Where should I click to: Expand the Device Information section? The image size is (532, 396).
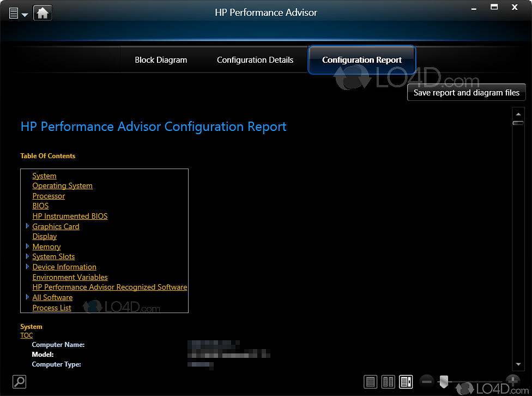[27, 267]
